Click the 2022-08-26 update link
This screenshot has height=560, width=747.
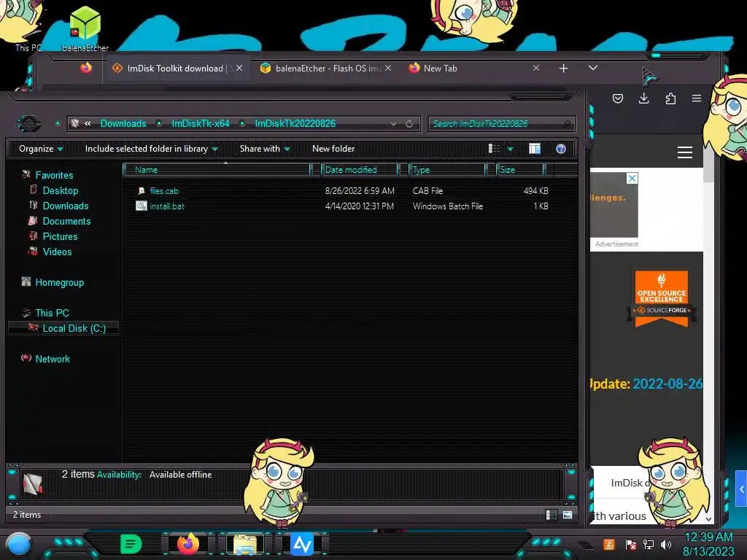tap(667, 384)
